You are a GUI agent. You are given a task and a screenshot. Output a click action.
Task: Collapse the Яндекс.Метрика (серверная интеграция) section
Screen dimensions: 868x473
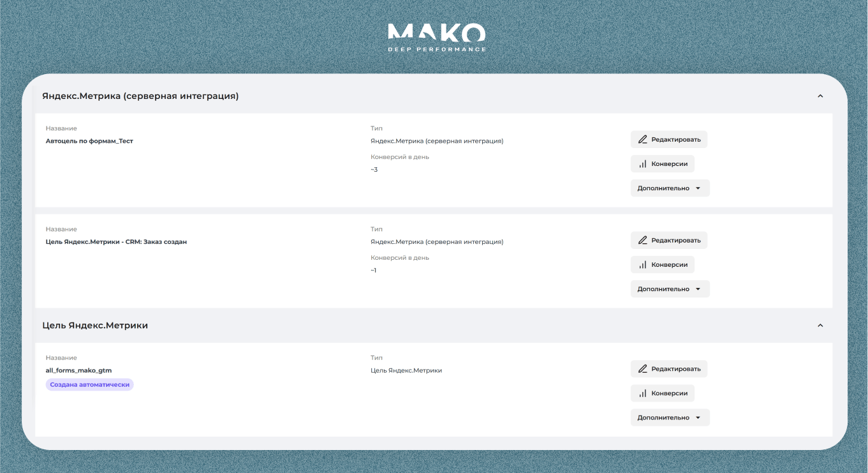pyautogui.click(x=820, y=96)
